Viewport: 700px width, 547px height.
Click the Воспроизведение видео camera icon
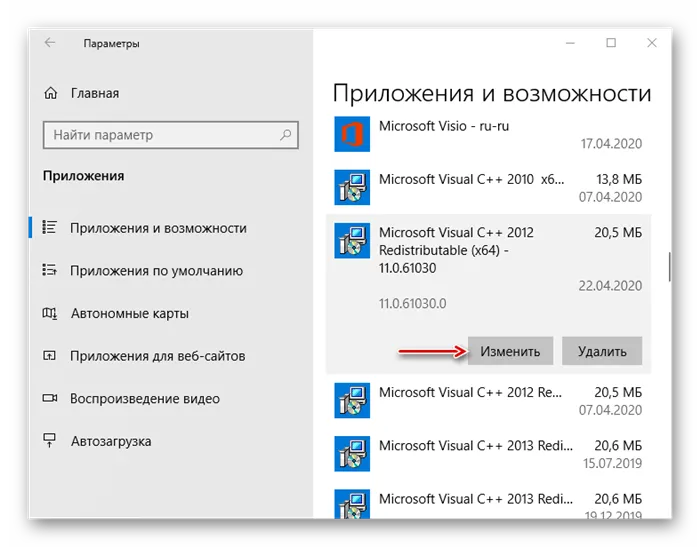[x=50, y=398]
